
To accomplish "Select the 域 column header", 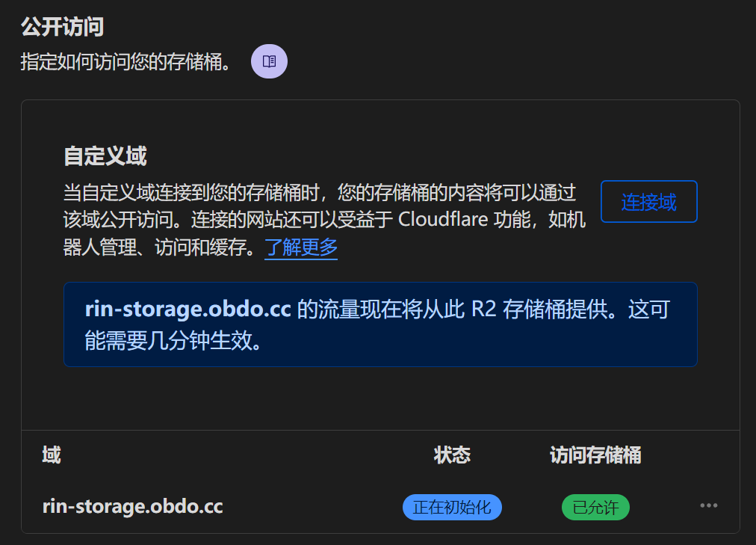I will [x=49, y=455].
